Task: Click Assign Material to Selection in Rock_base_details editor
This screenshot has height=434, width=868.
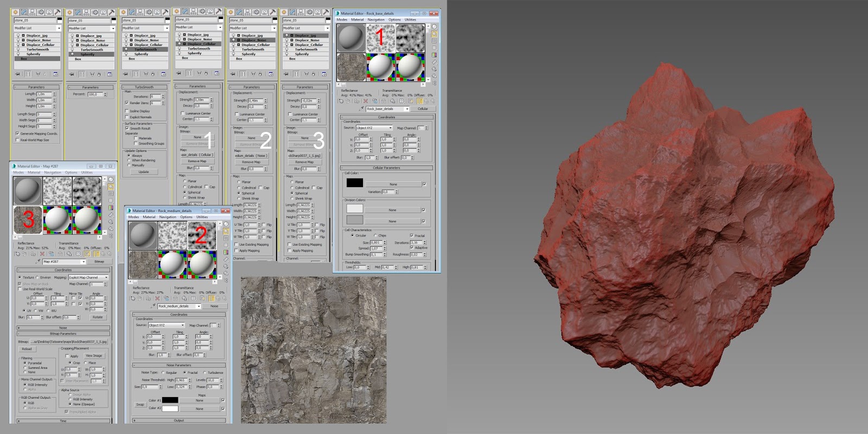Action: point(356,101)
